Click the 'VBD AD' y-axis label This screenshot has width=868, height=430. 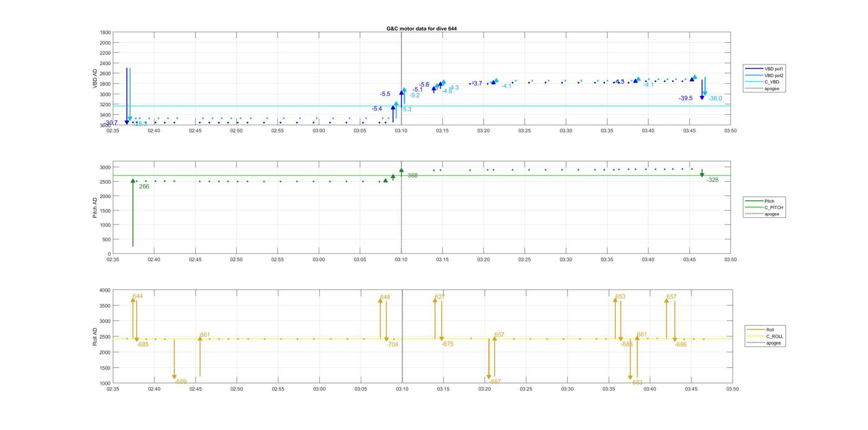[x=95, y=79]
